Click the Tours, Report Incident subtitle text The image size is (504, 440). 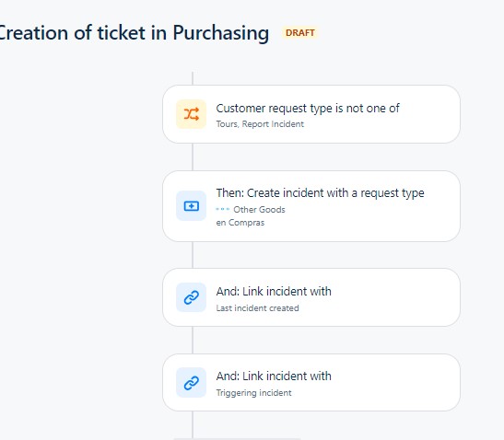tap(260, 124)
